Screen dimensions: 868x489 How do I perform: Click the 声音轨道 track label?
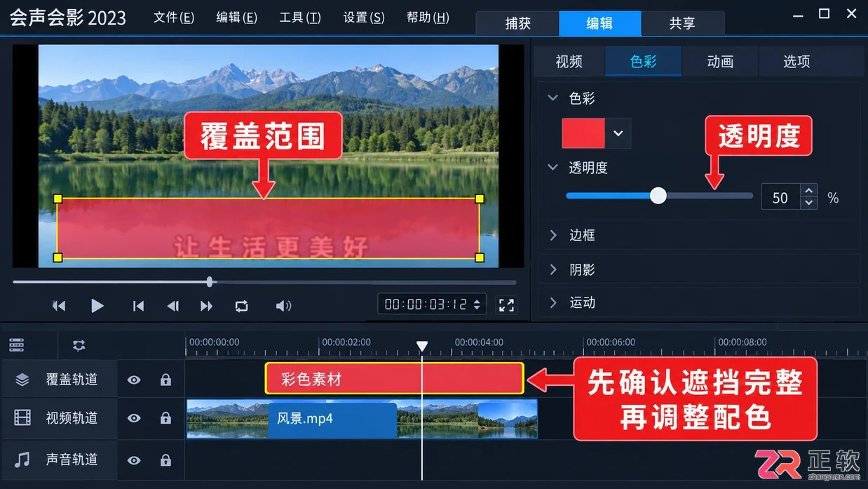(72, 460)
